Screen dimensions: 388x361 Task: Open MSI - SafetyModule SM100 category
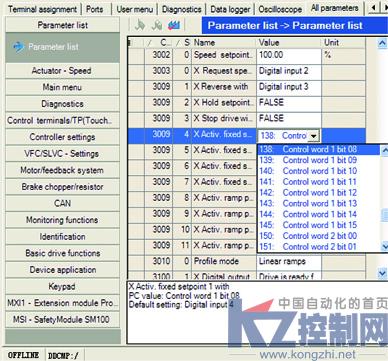pyautogui.click(x=62, y=319)
